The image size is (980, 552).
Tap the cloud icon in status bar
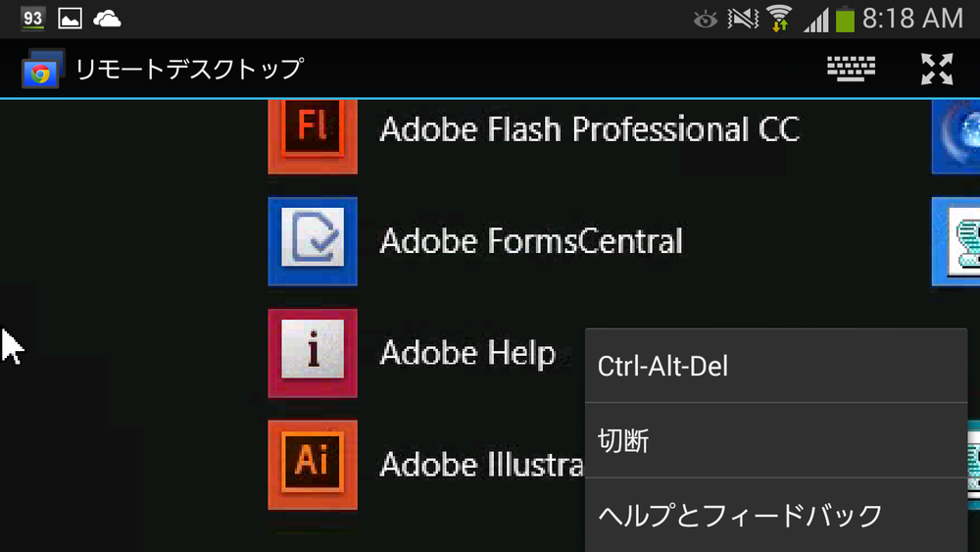coord(107,19)
